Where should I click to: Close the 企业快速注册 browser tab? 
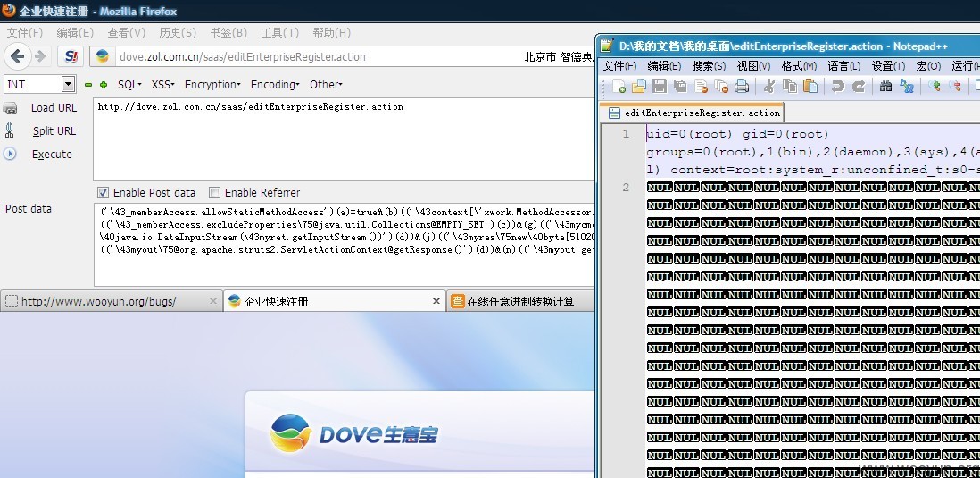click(x=436, y=301)
